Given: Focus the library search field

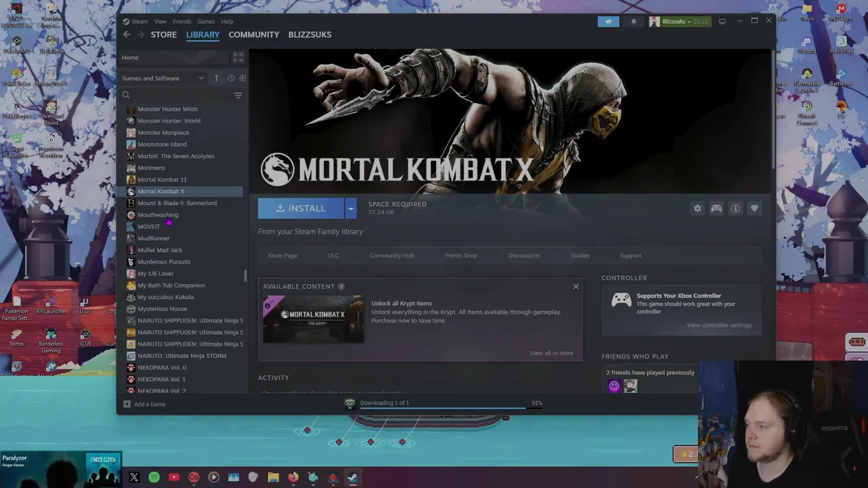Looking at the screenshot, I should tap(176, 95).
